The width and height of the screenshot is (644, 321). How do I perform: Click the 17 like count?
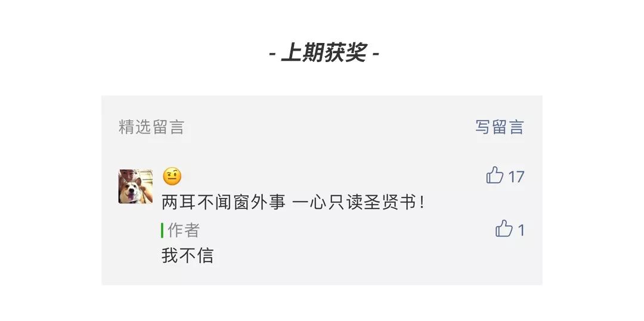click(x=516, y=177)
